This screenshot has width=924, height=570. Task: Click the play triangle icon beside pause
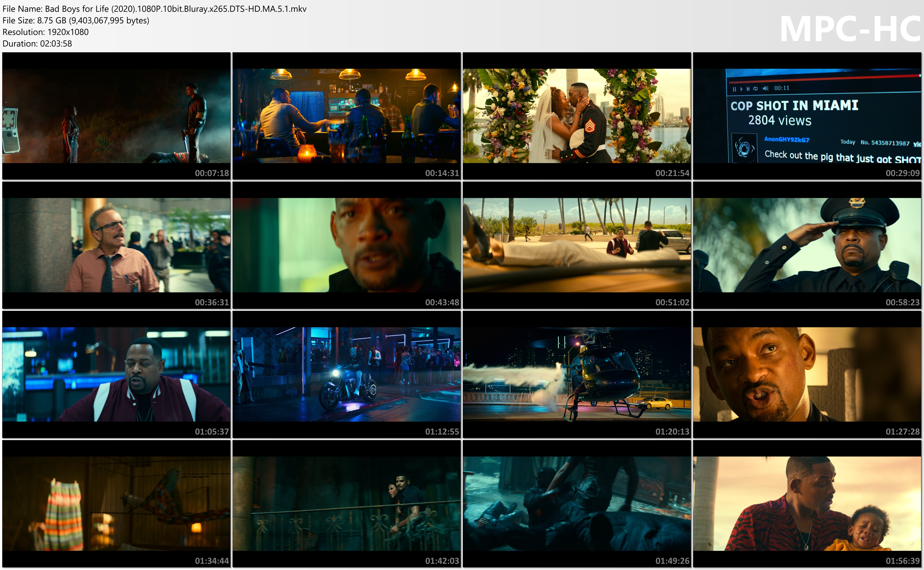click(741, 89)
